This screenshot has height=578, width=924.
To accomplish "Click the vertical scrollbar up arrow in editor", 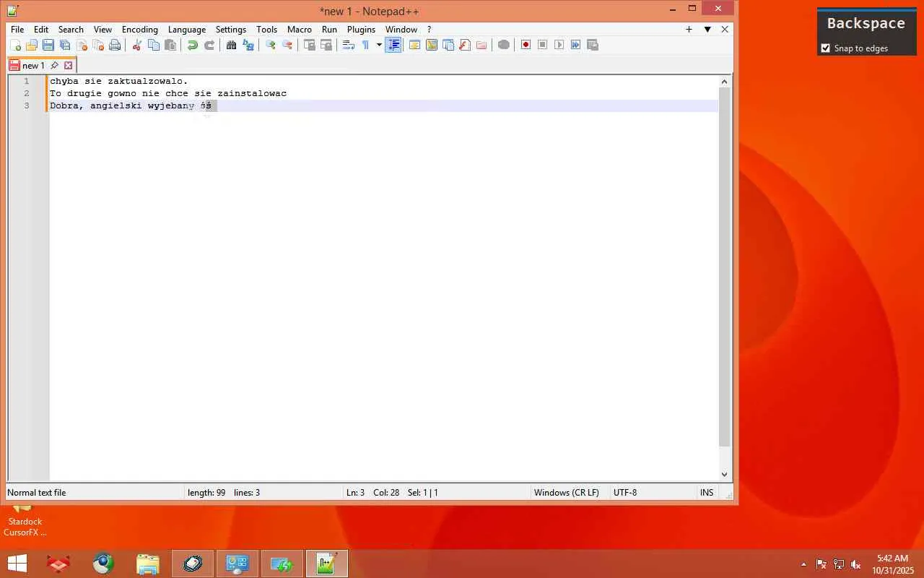I will 725,82.
